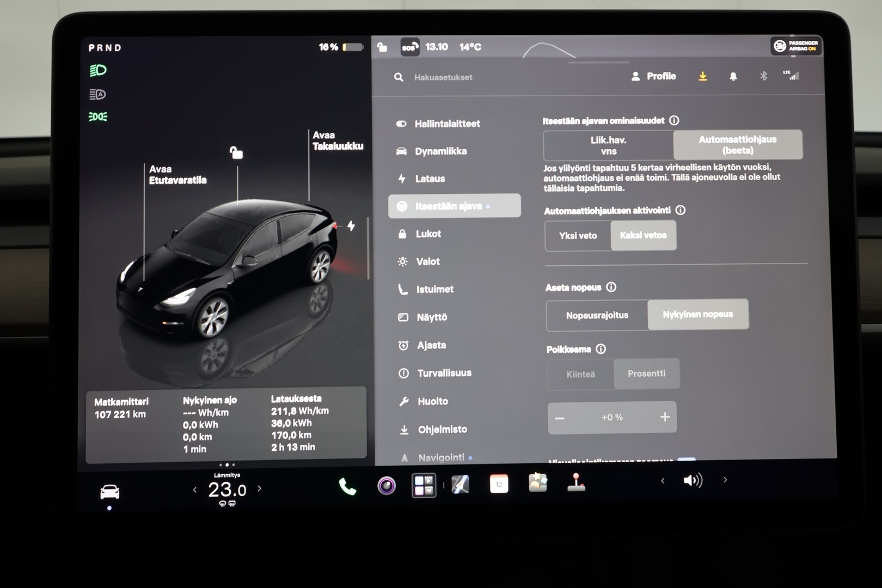Open Ohjelmisto software menu
882x588 pixels.
point(443,430)
